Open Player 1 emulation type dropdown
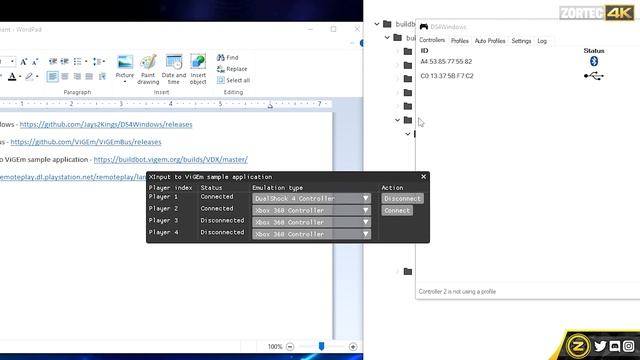640x360 pixels. 311,198
